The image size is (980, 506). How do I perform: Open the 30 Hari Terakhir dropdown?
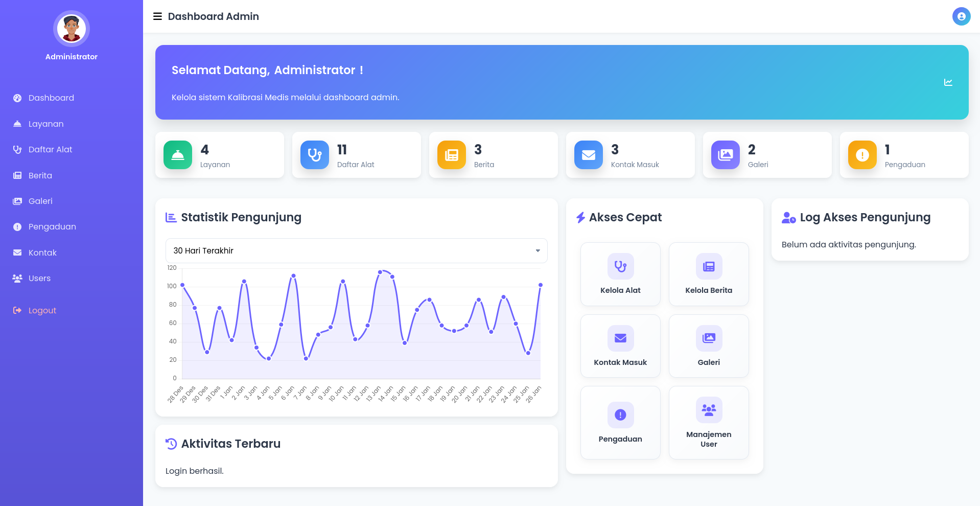(356, 250)
